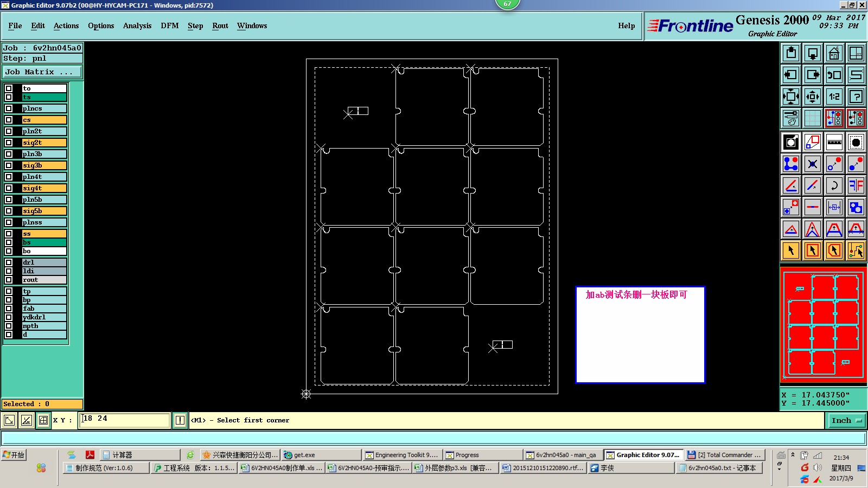868x488 pixels.
Task: Open the Analysis menu
Action: coord(137,25)
